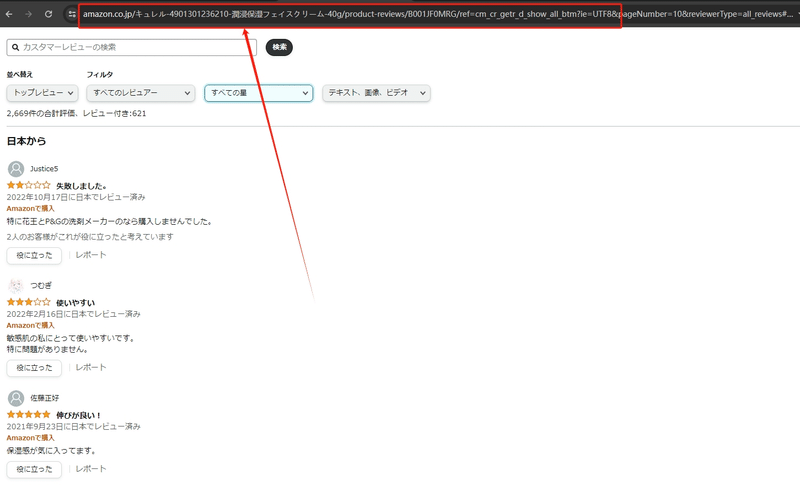
Task: Expand the すべての星 star filter dropdown
Action: click(x=259, y=93)
